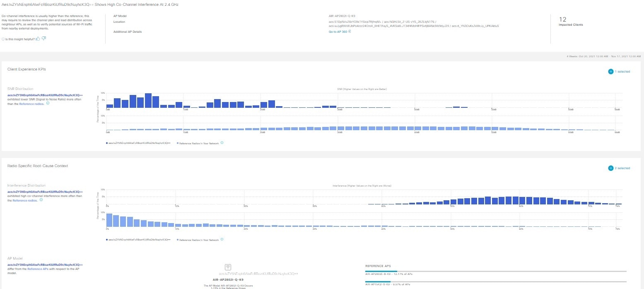Open the '4 Weeks' date range selector
This screenshot has width=644, height=289.
pos(603,56)
